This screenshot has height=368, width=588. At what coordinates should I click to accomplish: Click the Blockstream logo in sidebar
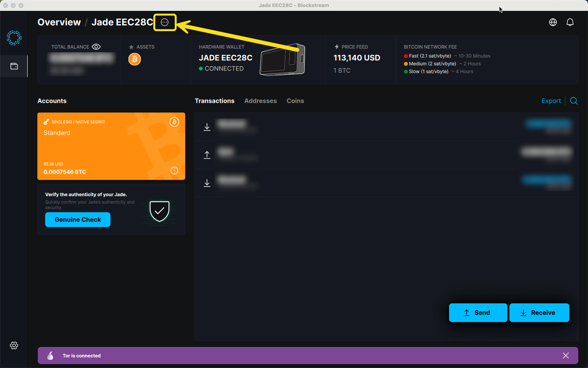(14, 38)
